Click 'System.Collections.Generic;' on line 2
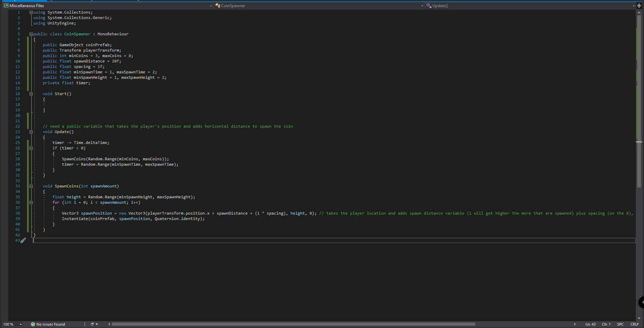Image resolution: width=644 pixels, height=328 pixels. (x=80, y=18)
